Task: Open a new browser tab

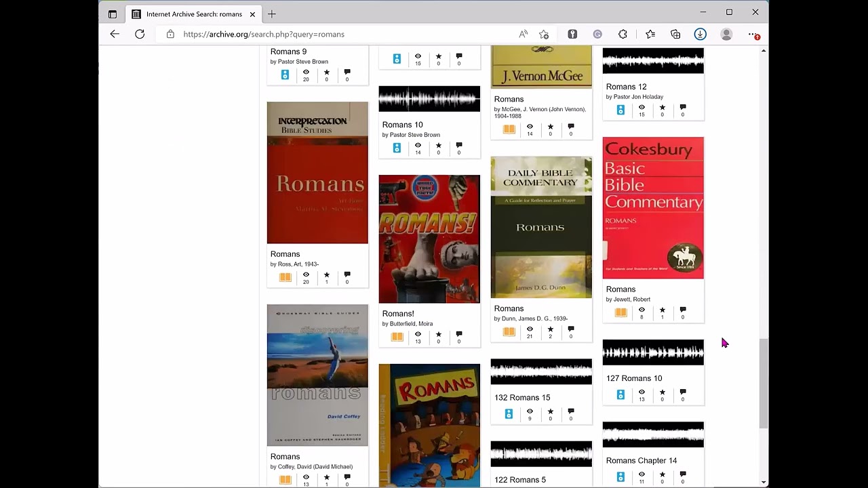Action: tap(272, 14)
